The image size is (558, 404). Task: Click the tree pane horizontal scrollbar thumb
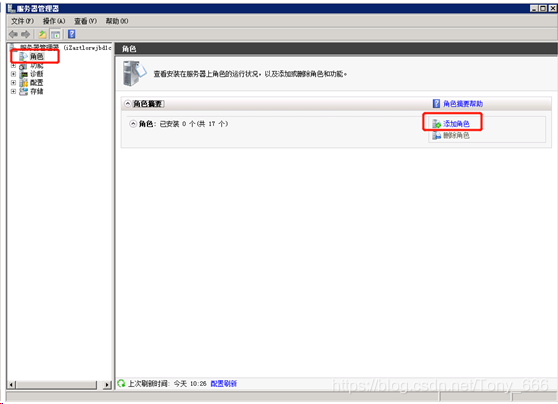tap(57, 385)
